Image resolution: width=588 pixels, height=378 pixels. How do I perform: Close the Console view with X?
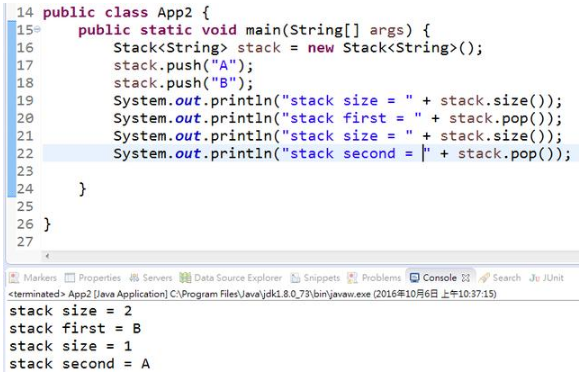pyautogui.click(x=466, y=278)
